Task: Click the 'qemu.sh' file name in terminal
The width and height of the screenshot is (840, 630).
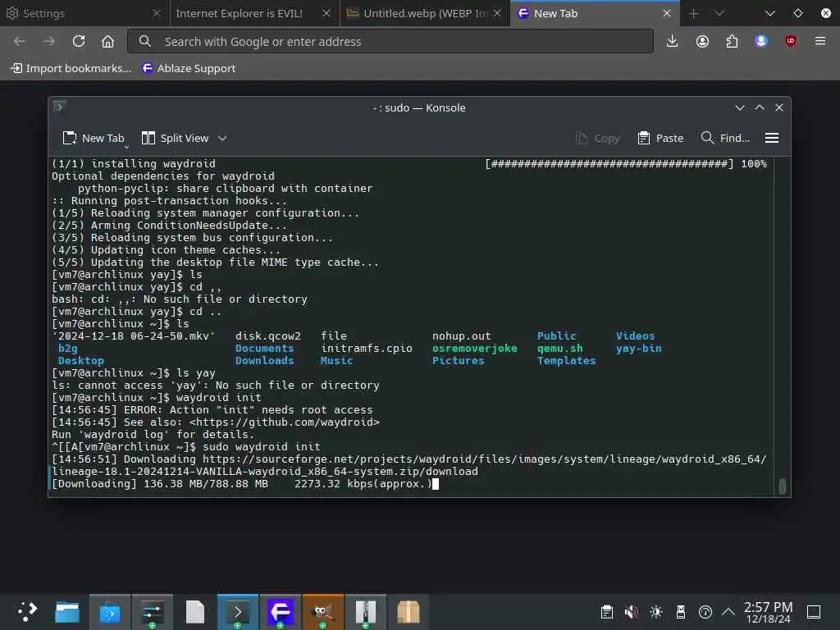Action: (559, 348)
